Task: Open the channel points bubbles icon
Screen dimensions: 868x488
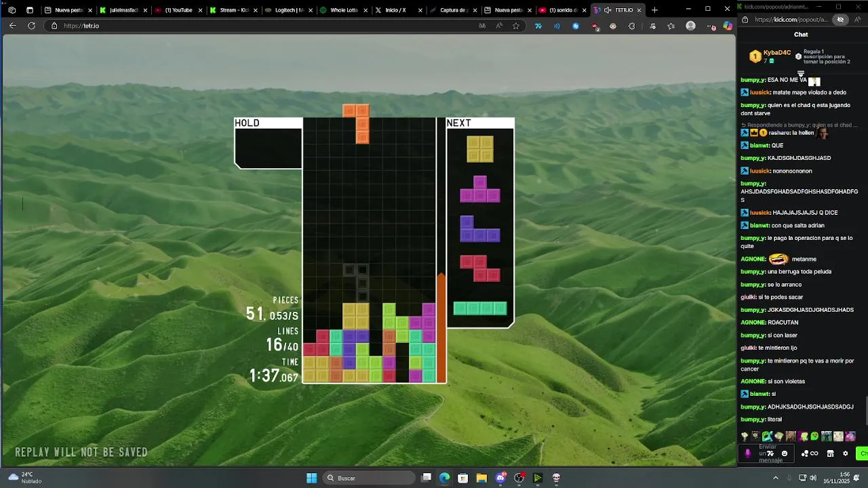Action: coord(806,453)
